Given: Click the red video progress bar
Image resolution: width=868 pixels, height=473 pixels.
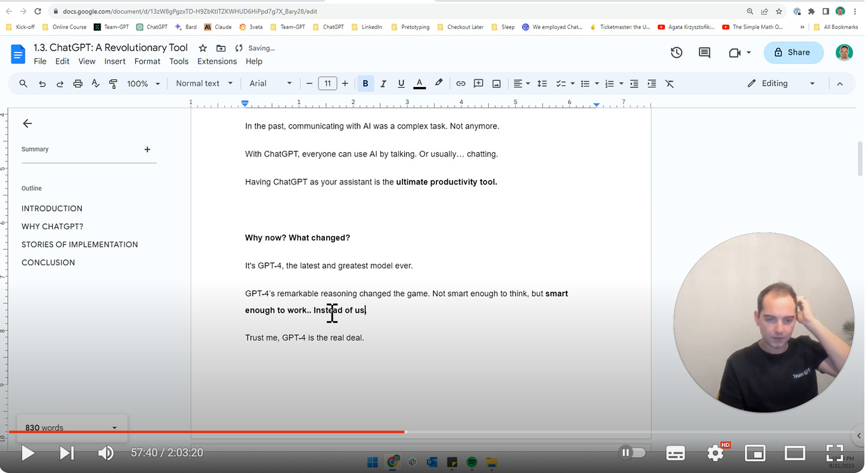Looking at the screenshot, I should (298, 432).
